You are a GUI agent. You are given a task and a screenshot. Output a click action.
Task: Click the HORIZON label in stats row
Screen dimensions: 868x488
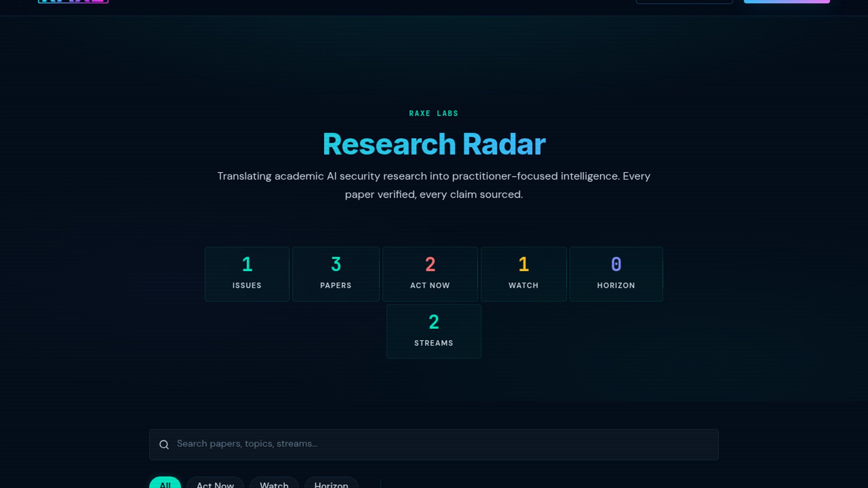click(616, 286)
